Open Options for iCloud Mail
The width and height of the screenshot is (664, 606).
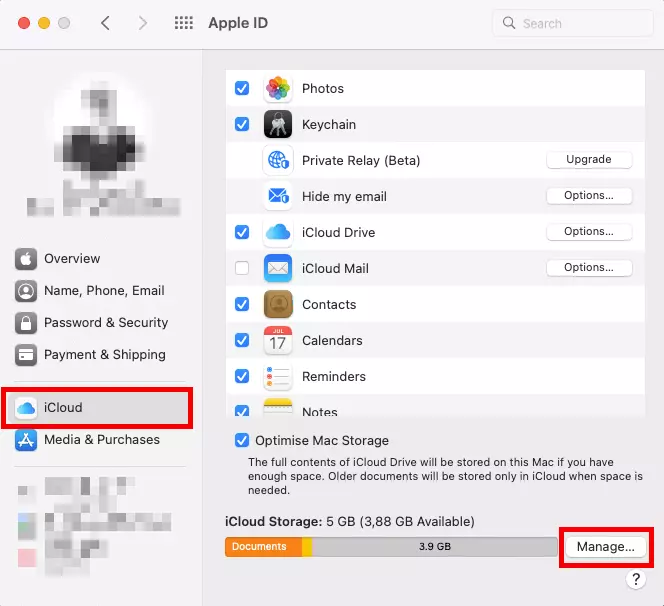(x=589, y=268)
